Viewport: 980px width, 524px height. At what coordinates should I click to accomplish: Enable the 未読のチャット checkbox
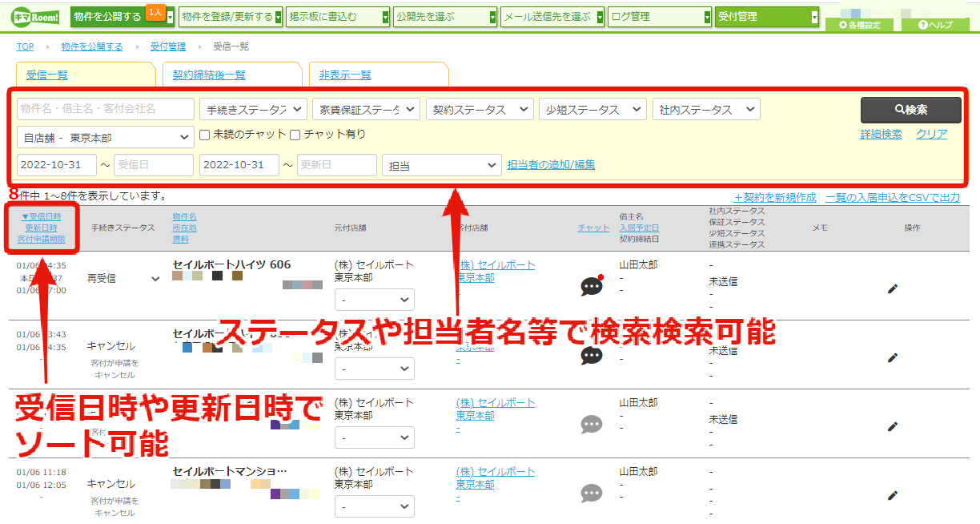tap(205, 135)
